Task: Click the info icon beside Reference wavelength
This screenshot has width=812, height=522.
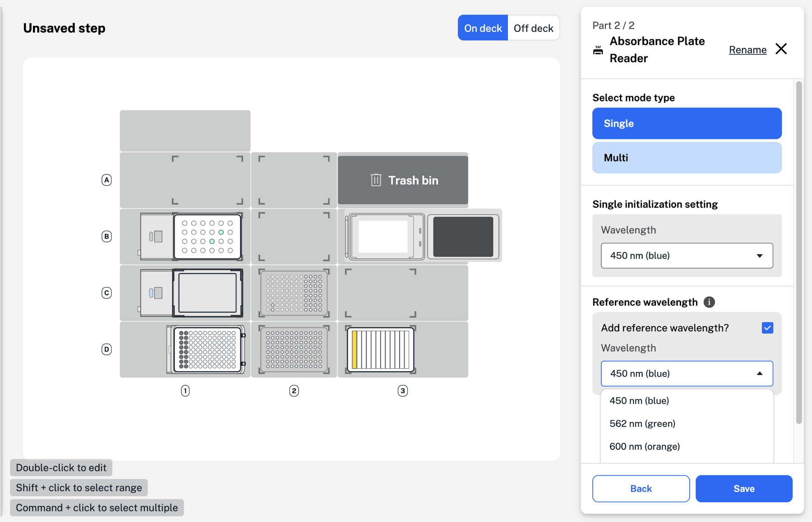Action: pos(709,302)
